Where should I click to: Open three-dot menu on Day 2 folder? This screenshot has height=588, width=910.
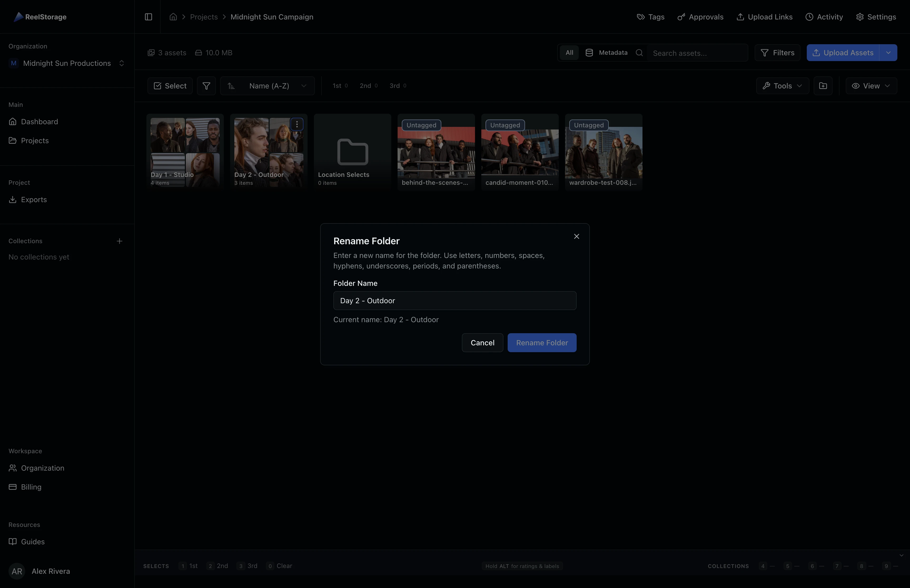[x=297, y=124]
